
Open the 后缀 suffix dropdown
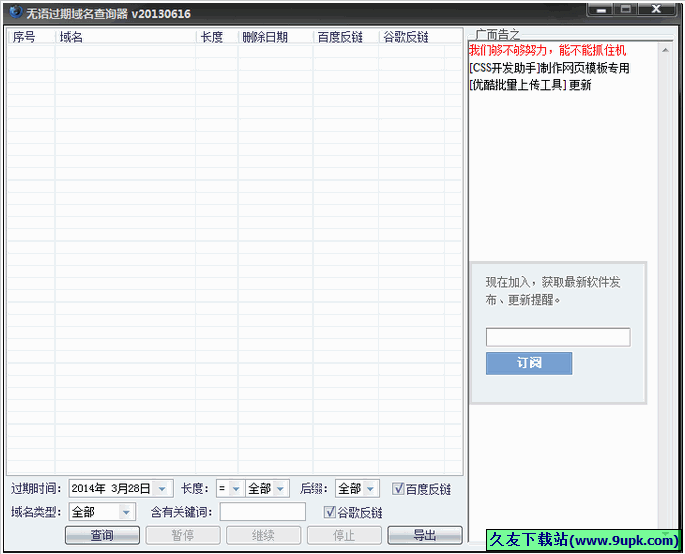pos(370,489)
